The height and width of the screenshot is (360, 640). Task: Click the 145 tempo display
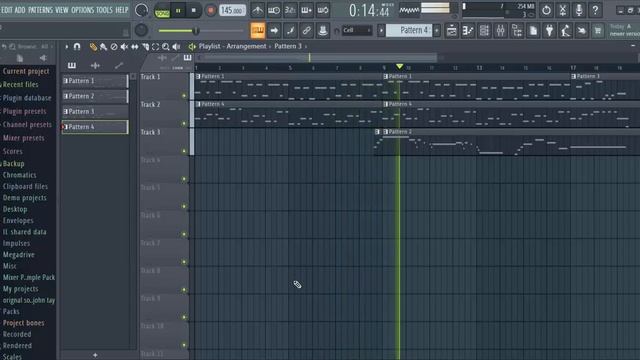(x=233, y=10)
